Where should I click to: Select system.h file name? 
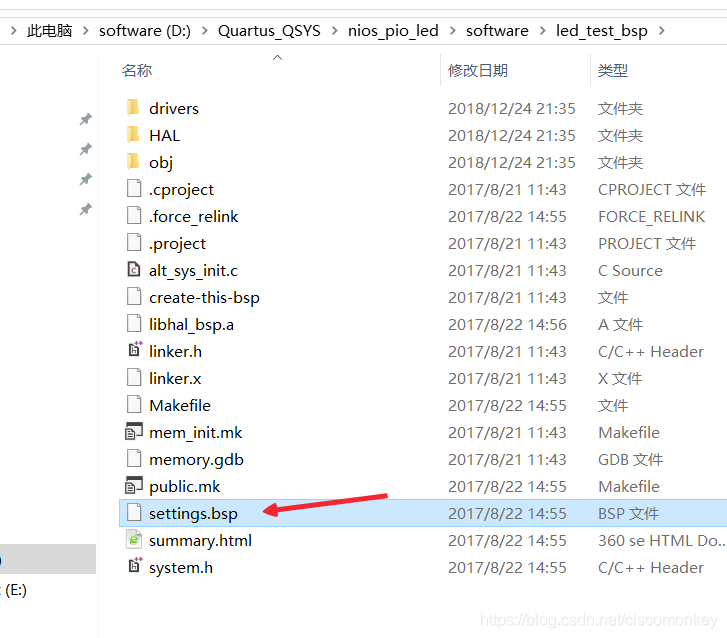[x=181, y=568]
